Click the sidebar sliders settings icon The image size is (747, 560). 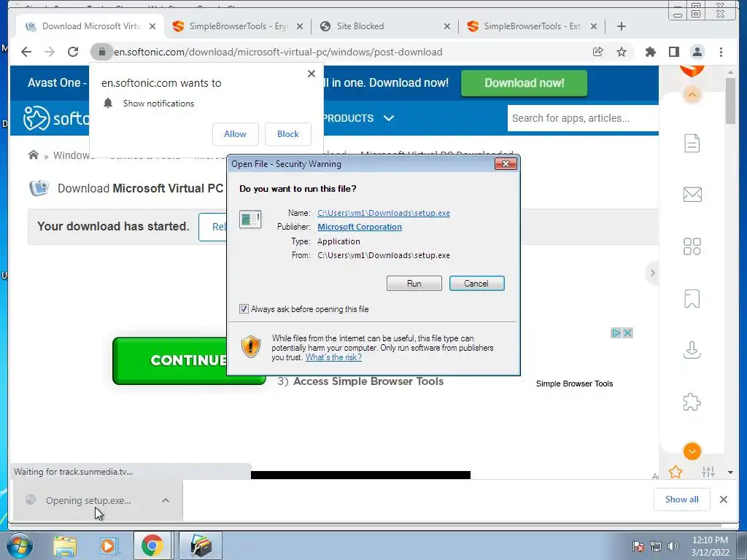click(708, 472)
